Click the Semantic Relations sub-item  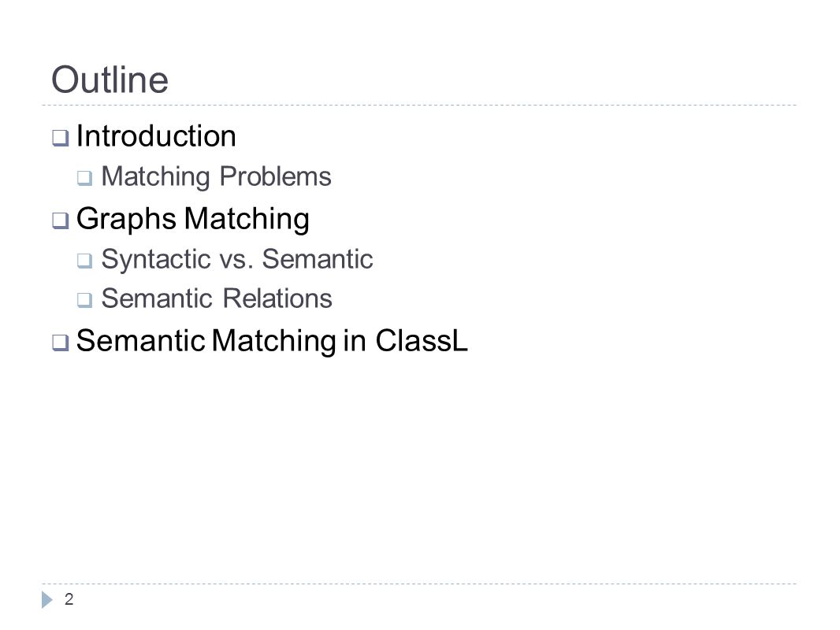pos(217,298)
